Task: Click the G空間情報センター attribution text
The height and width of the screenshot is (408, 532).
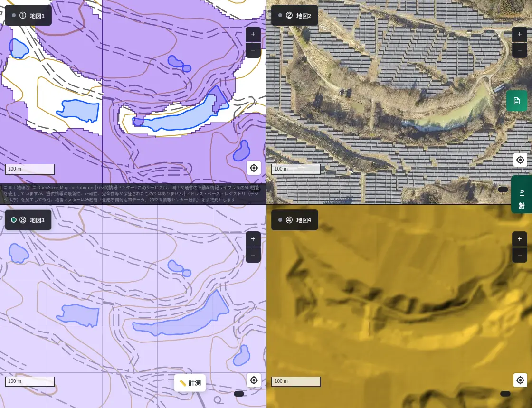Action: point(116,188)
